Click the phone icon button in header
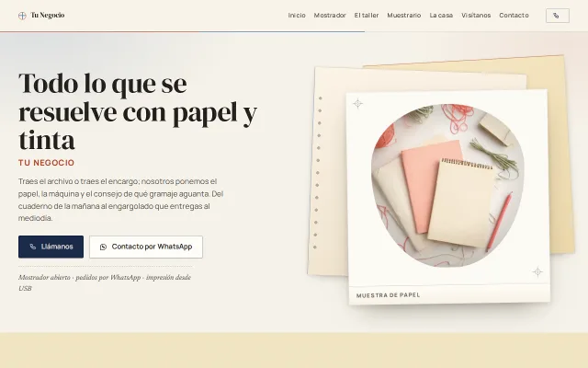 pyautogui.click(x=558, y=16)
